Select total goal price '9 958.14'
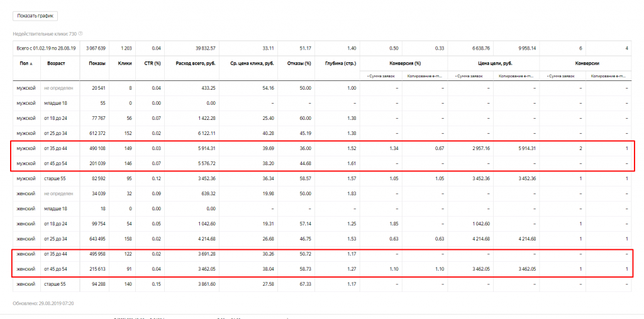Image resolution: width=644 pixels, height=319 pixels. (x=527, y=48)
